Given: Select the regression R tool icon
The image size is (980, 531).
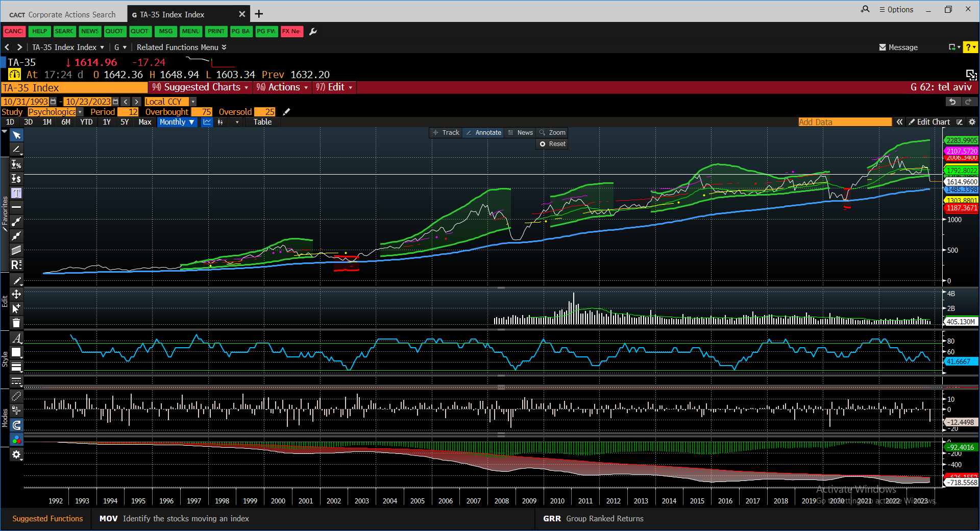Looking at the screenshot, I should pos(16,264).
